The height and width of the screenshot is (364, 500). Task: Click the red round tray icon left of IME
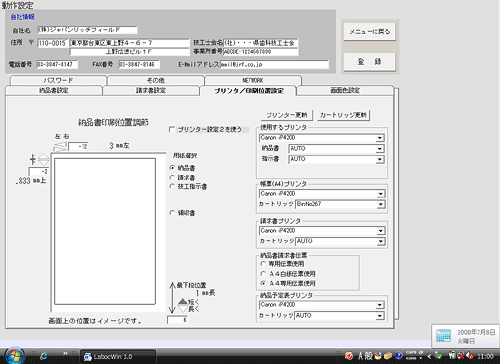click(349, 356)
